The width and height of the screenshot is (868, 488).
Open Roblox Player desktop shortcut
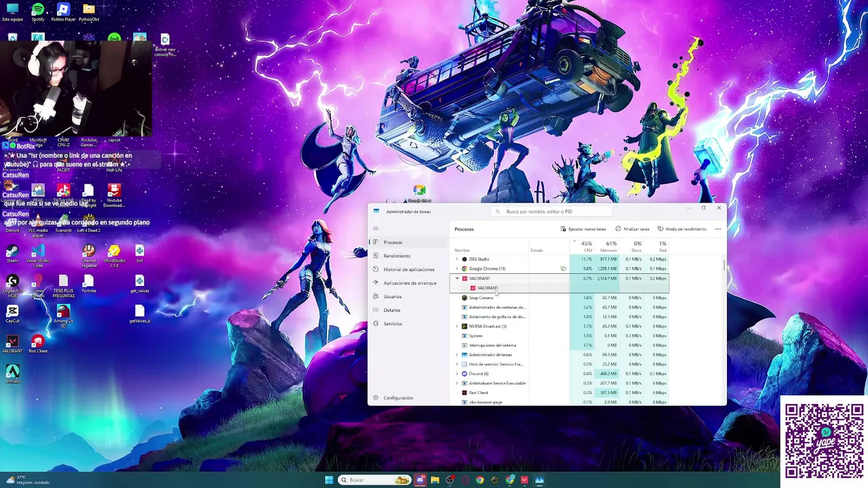click(x=63, y=12)
